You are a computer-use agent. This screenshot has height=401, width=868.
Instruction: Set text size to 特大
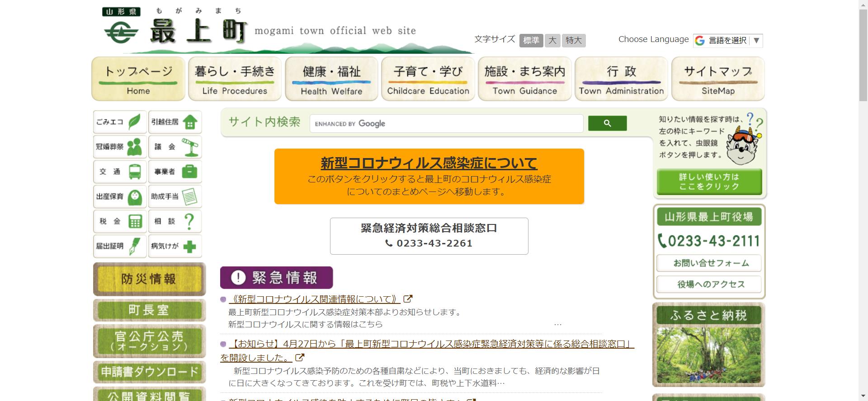(x=574, y=40)
